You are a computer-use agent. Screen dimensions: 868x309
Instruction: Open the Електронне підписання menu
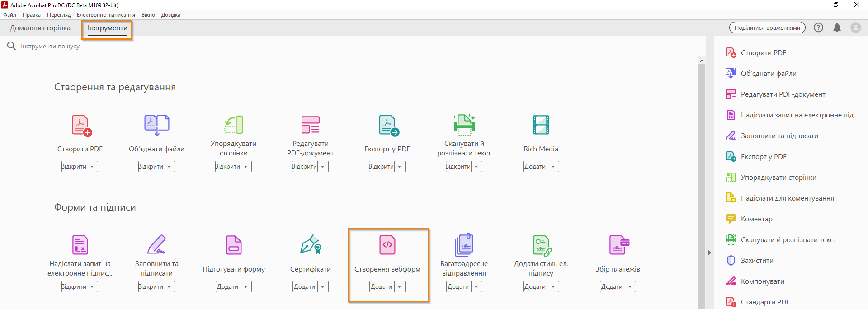[106, 15]
